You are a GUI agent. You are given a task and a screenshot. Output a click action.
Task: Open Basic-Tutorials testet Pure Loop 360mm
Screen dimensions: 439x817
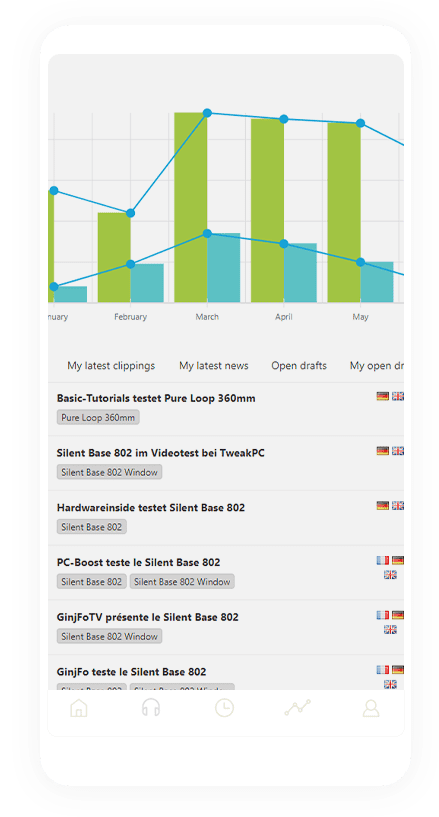[156, 399]
